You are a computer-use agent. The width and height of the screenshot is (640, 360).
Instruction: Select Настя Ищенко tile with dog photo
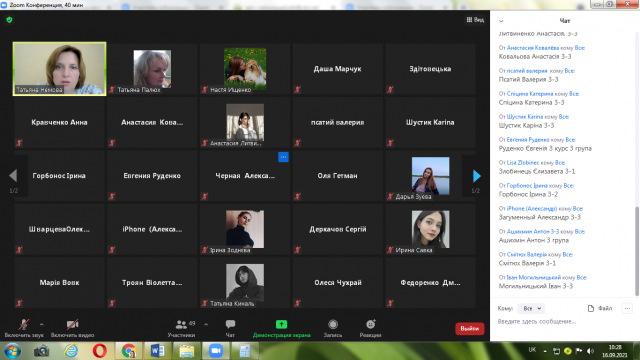pyautogui.click(x=245, y=69)
